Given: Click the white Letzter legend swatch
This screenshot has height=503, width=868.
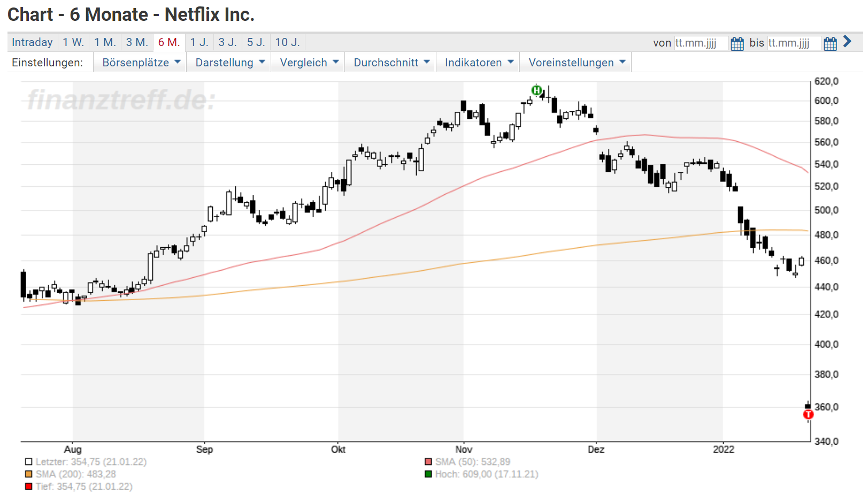Looking at the screenshot, I should click(x=28, y=462).
